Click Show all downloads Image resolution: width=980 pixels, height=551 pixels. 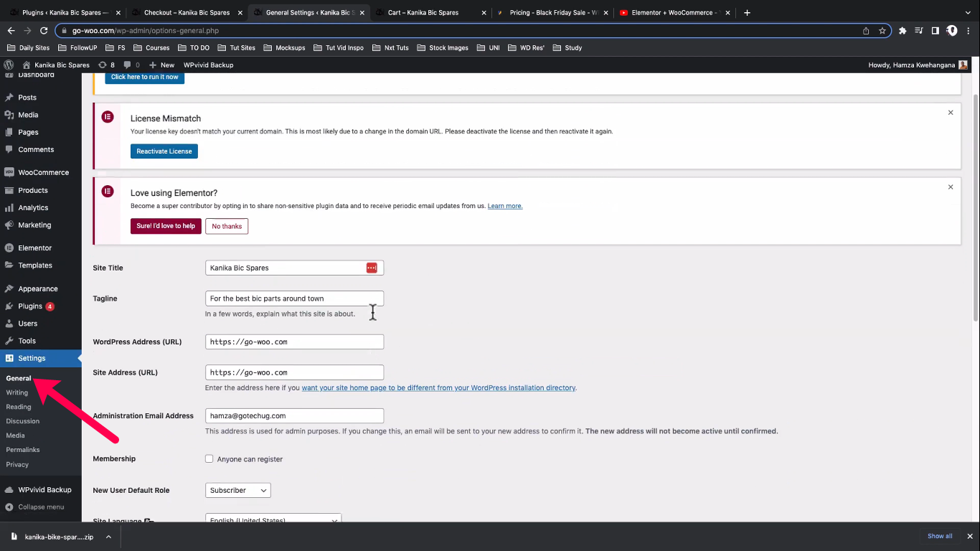[x=940, y=536]
